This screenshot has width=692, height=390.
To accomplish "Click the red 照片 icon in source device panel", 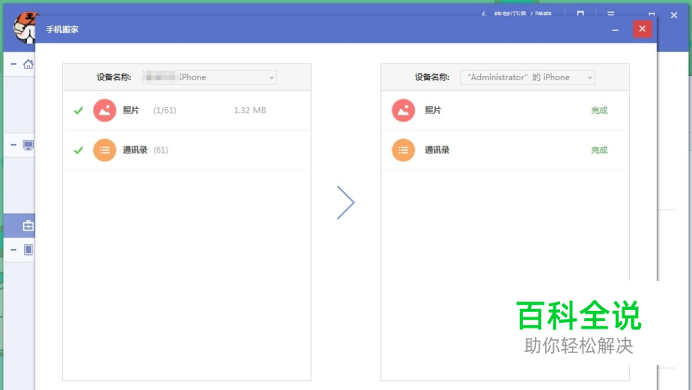I will (x=105, y=110).
